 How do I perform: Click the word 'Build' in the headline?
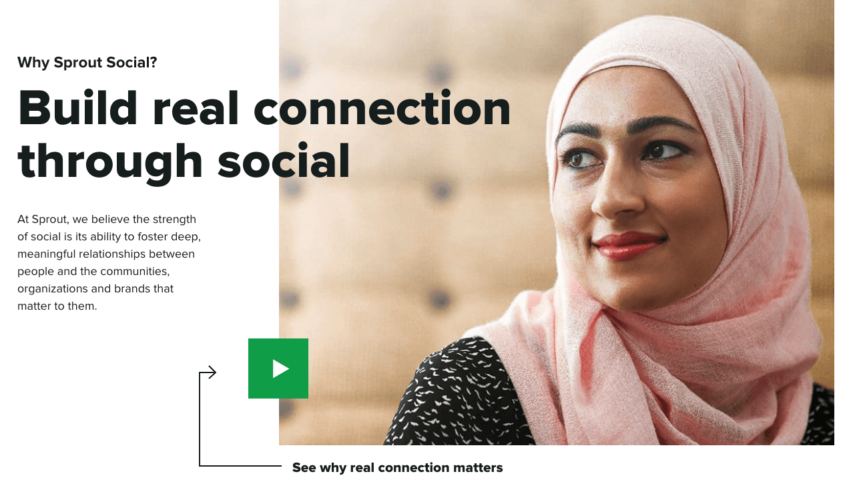pos(78,108)
